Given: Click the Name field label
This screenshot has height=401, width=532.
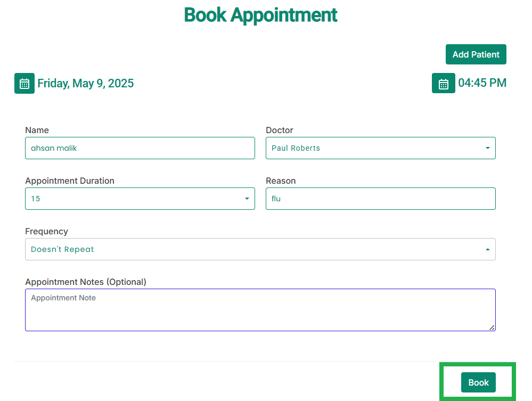Looking at the screenshot, I should coord(37,130).
